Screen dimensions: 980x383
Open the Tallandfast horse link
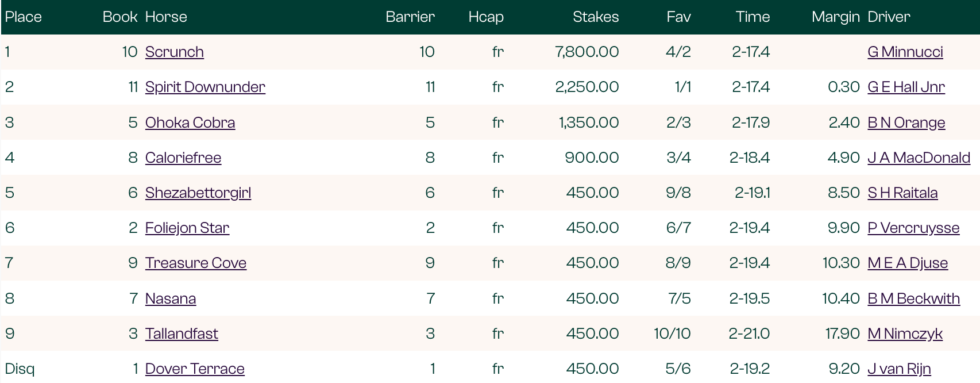tap(181, 334)
